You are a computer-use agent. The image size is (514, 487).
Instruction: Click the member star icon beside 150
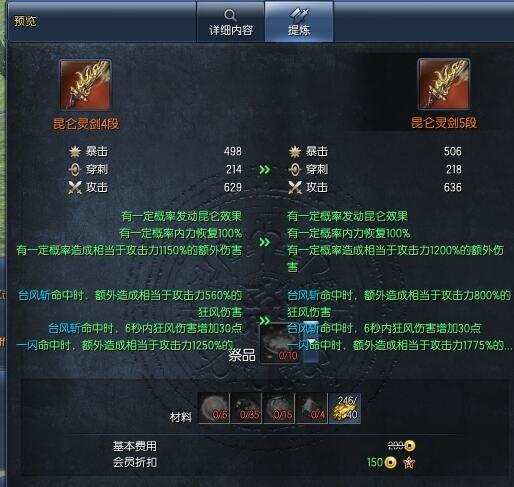click(x=409, y=463)
